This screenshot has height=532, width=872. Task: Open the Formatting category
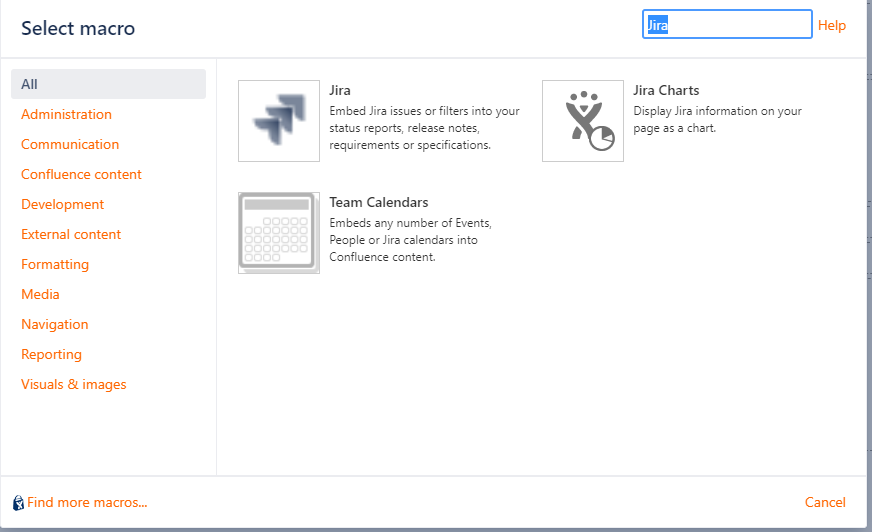pyautogui.click(x=54, y=264)
